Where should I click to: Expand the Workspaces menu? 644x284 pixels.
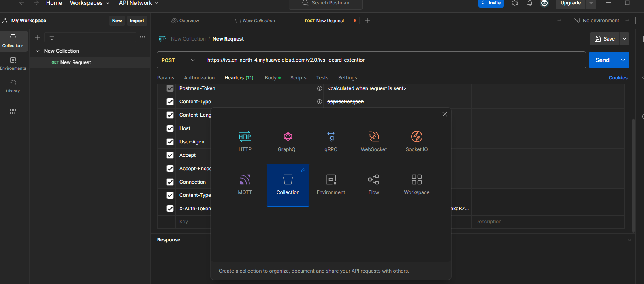90,3
